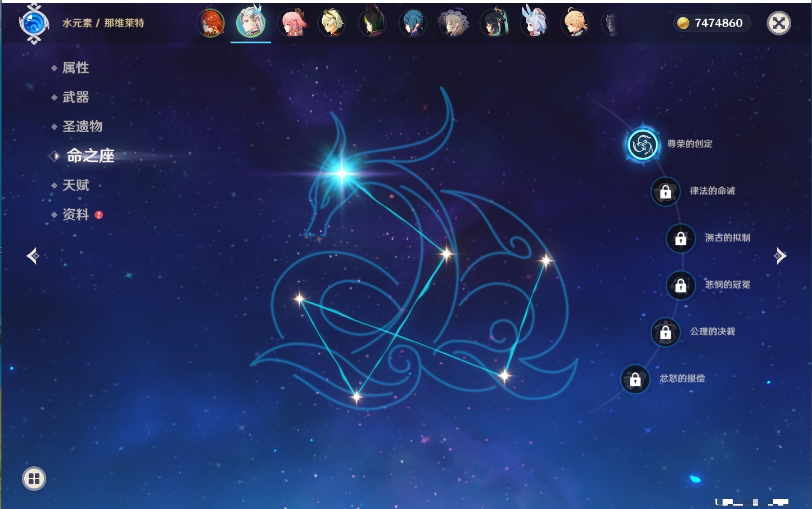
Task: Click the character with the purple lace hat
Action: pyautogui.click(x=453, y=24)
